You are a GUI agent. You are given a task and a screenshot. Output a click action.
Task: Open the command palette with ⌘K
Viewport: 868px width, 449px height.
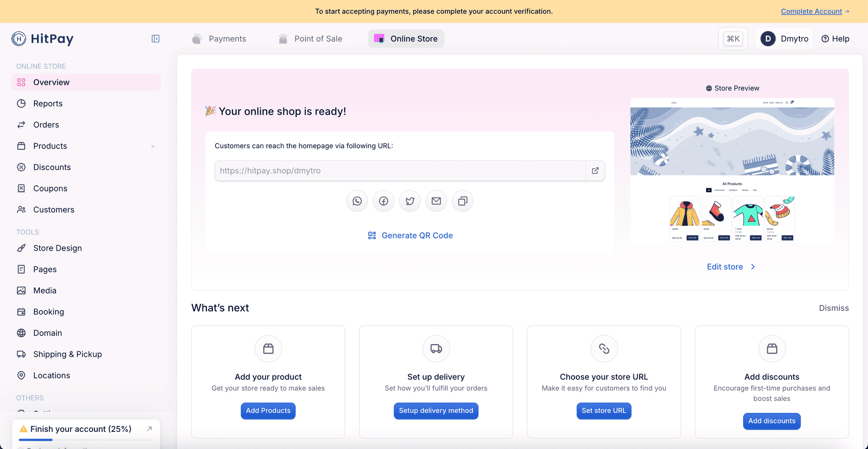[733, 38]
